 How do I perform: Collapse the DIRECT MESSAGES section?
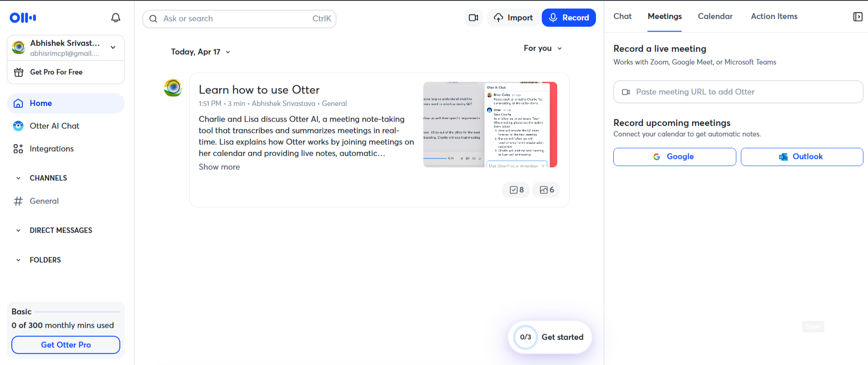18,230
